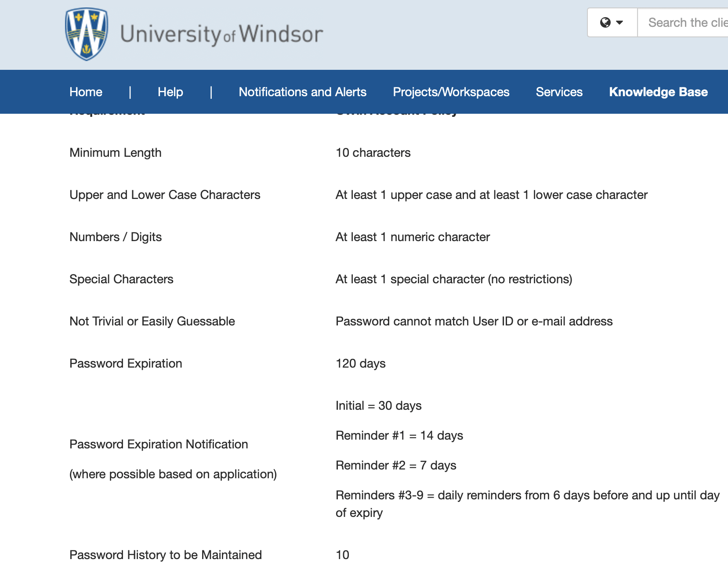Open the Help menu item
728x574 pixels.
(170, 92)
